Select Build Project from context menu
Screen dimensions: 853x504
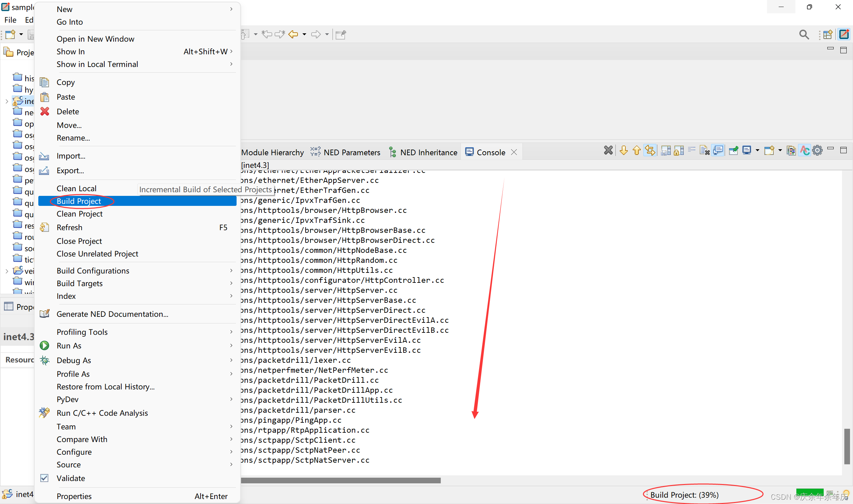pyautogui.click(x=79, y=201)
